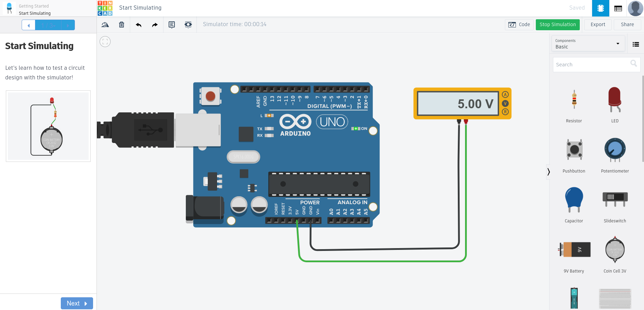Set multimeter to resistance mode (R)
644x310 pixels.
(505, 112)
